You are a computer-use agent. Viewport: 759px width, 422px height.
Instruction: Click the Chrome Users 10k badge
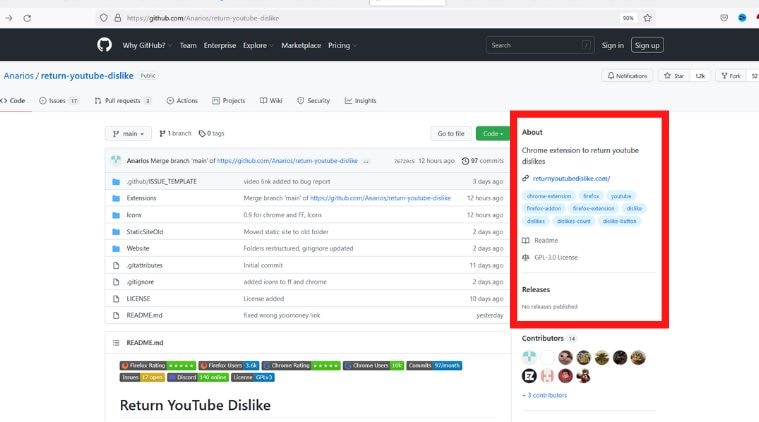[373, 365]
